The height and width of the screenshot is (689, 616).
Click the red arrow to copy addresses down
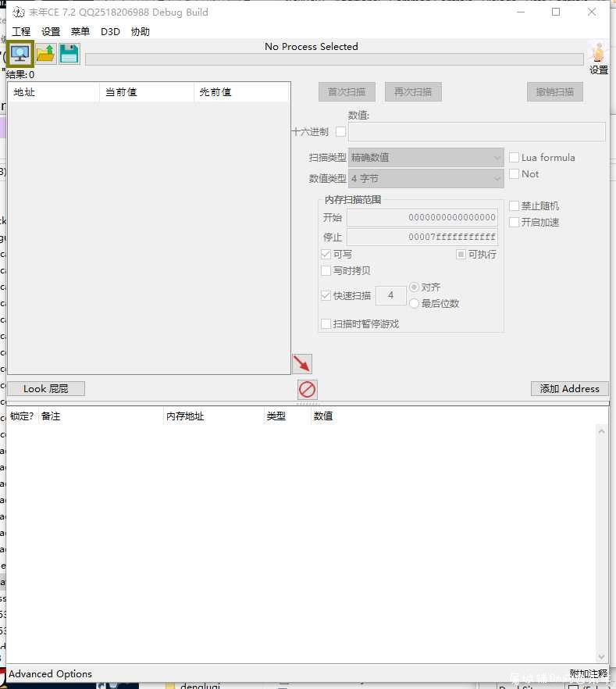coord(302,364)
